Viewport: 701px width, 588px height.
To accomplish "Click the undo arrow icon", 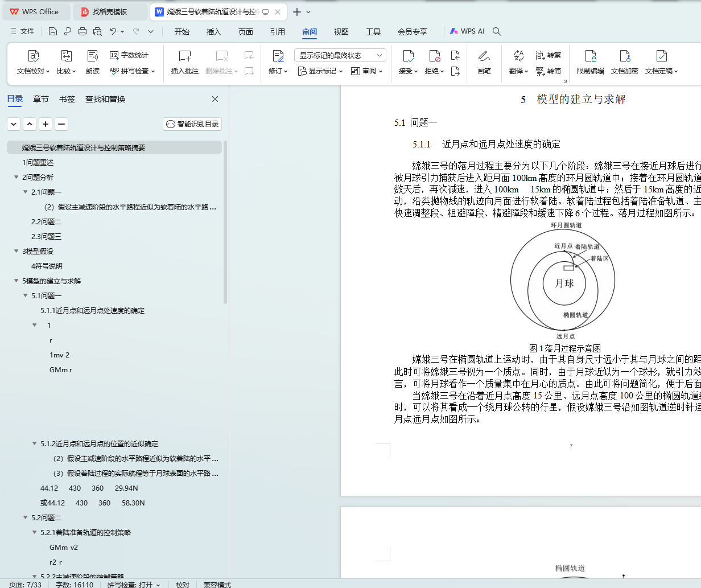I will tap(113, 31).
